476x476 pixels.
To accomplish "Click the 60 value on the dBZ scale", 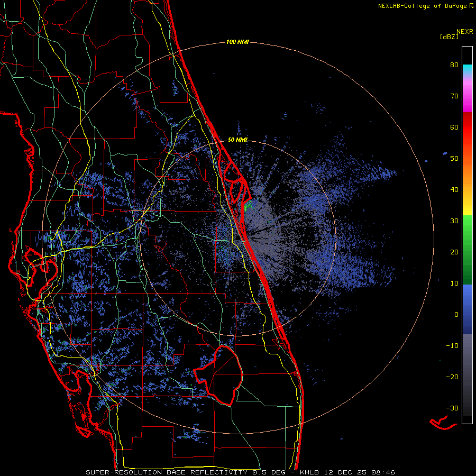I will pyautogui.click(x=454, y=127).
